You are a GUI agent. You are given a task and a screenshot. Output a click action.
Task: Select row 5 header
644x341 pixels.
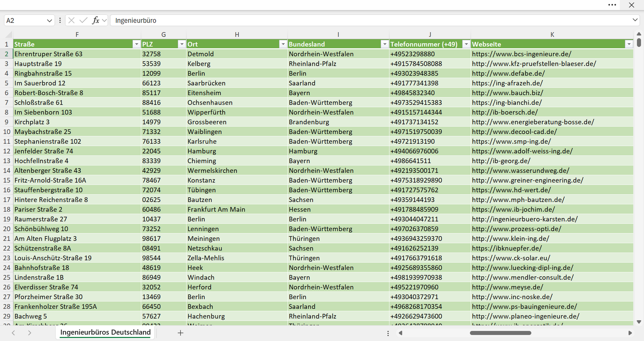click(6, 83)
